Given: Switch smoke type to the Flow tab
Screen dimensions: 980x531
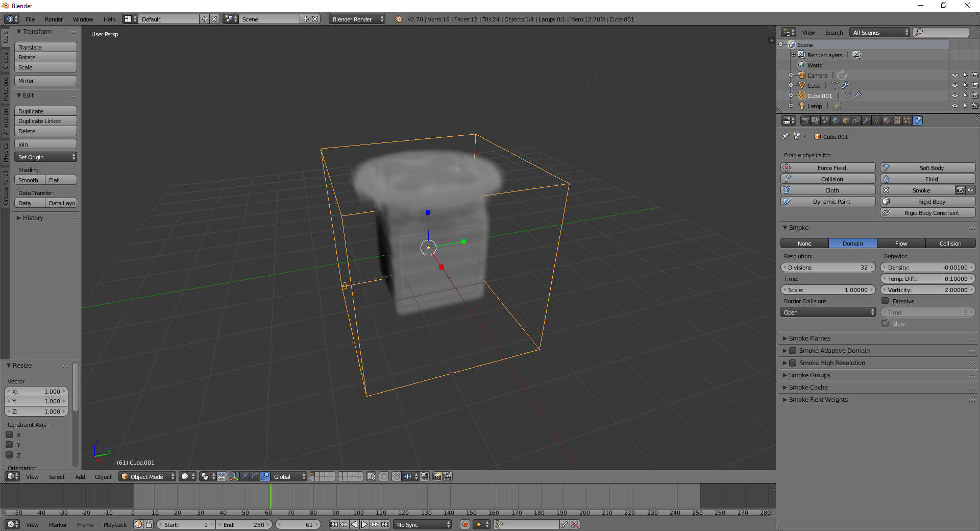Looking at the screenshot, I should tap(901, 244).
